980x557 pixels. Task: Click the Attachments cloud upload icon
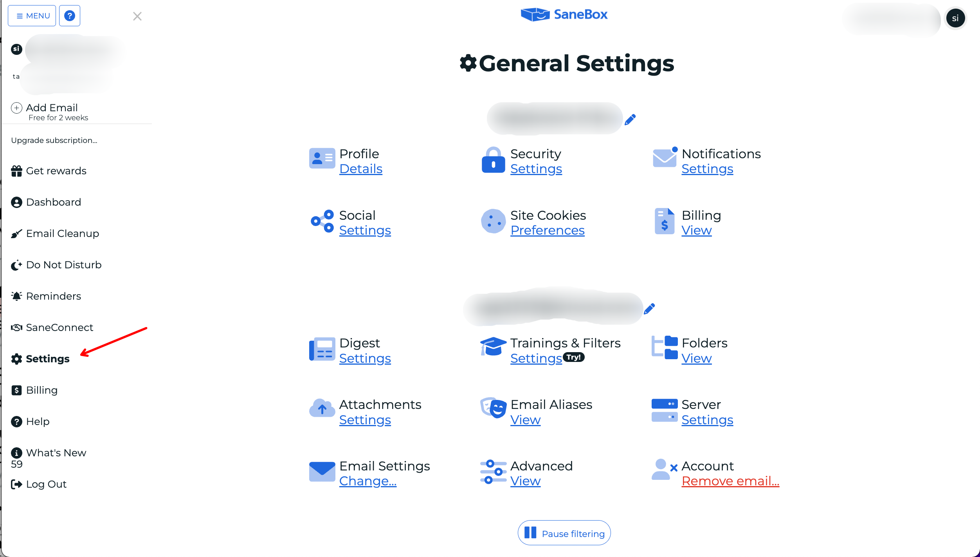322,408
